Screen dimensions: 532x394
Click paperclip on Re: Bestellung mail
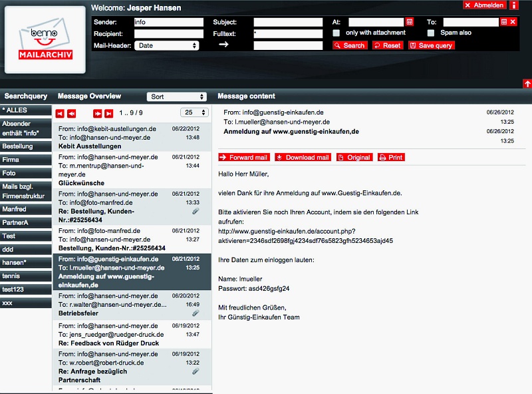click(x=196, y=211)
